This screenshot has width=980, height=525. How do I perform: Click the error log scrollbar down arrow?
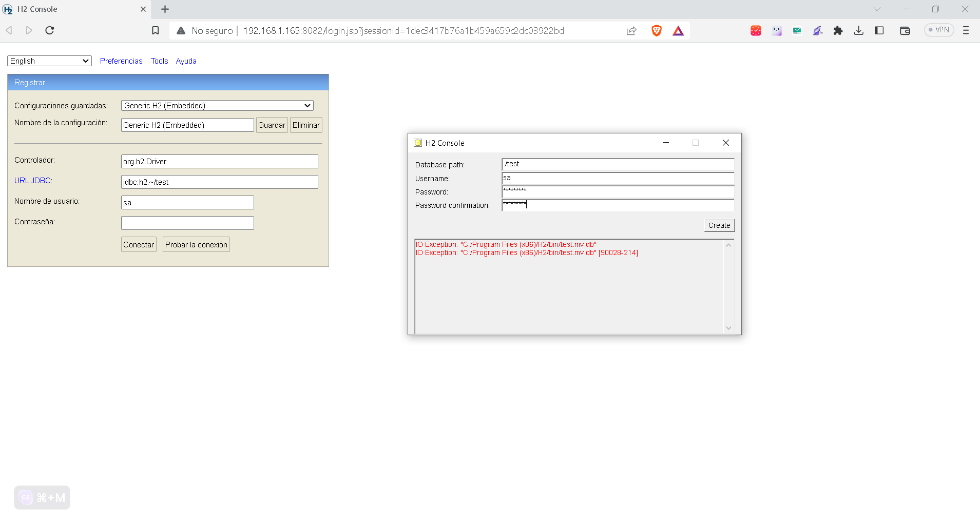click(x=728, y=328)
